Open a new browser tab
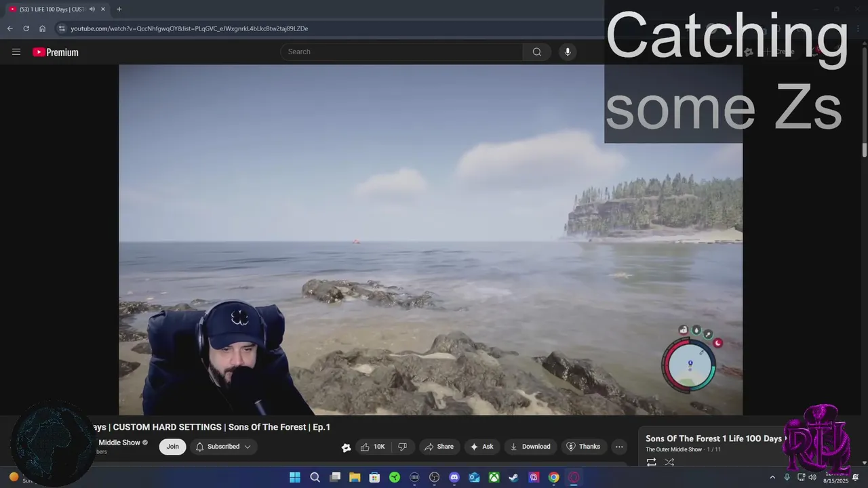This screenshot has height=488, width=868. [119, 9]
